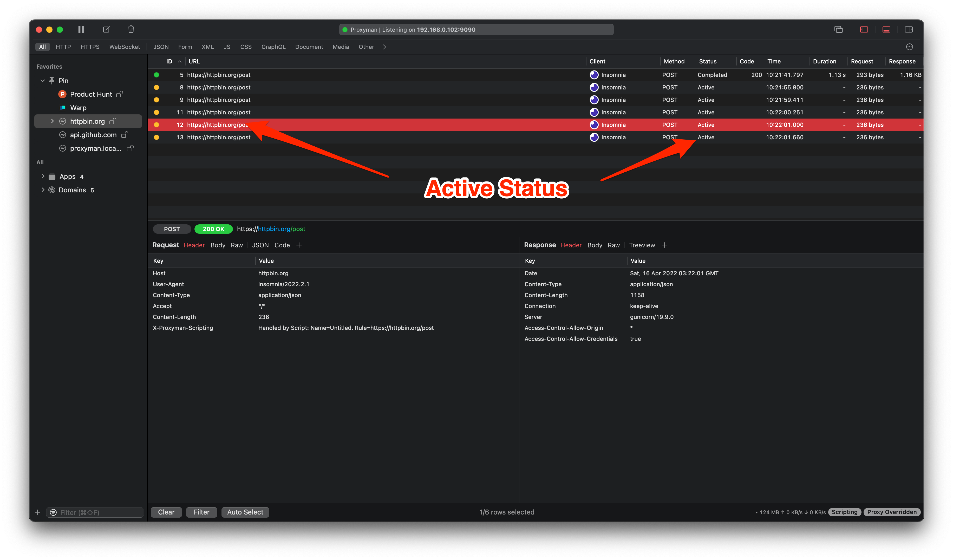Collapse the Pin section under Favorites
Viewport: 953px width, 560px height.
[x=42, y=80]
